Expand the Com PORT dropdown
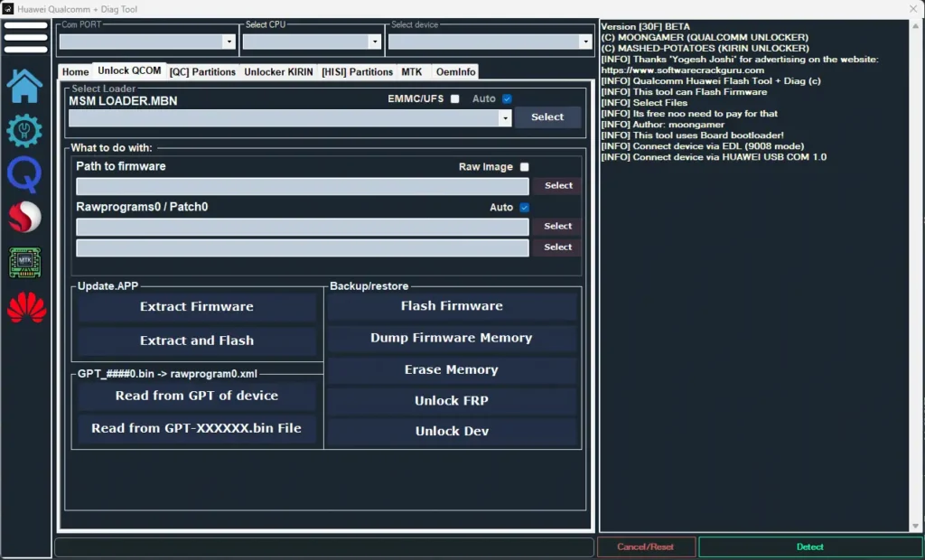This screenshot has width=925, height=560. coord(229,42)
